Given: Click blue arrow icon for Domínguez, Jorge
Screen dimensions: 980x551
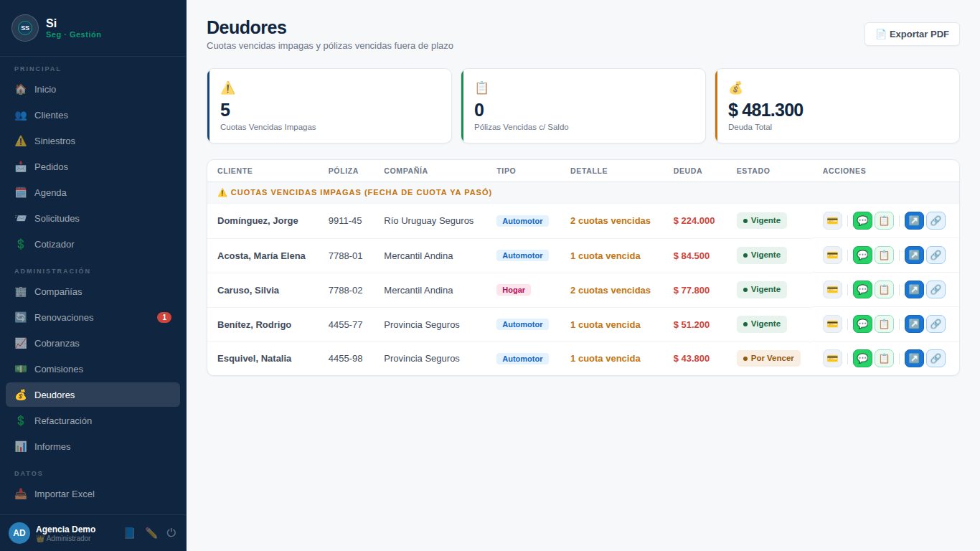Looking at the screenshot, I should point(914,221).
